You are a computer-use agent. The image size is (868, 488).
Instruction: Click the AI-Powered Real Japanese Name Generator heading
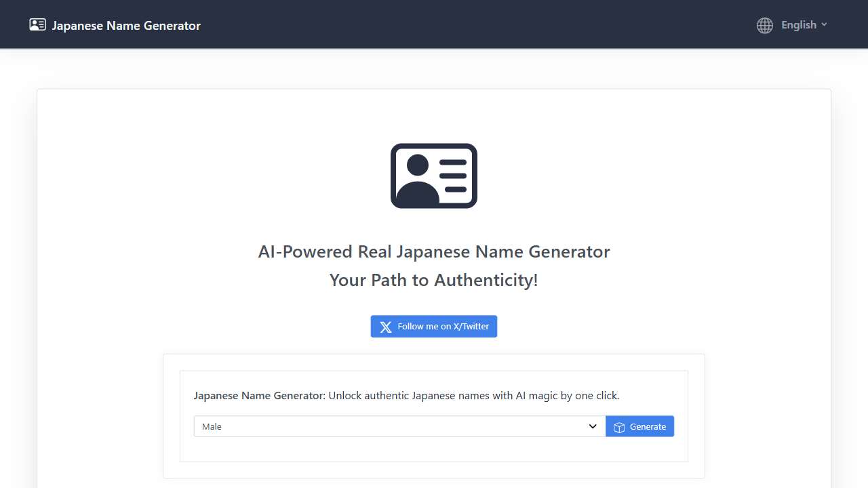pyautogui.click(x=434, y=251)
